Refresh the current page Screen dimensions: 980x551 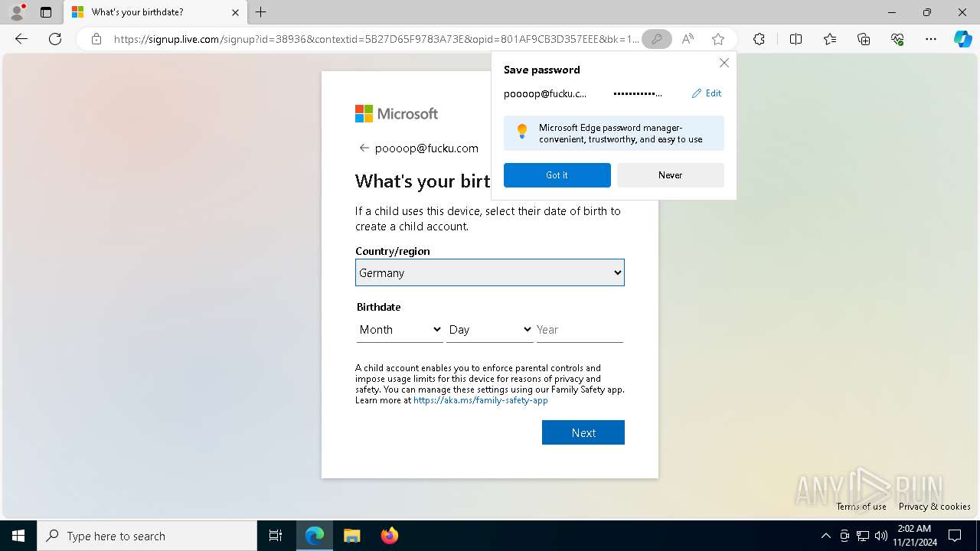coord(55,39)
